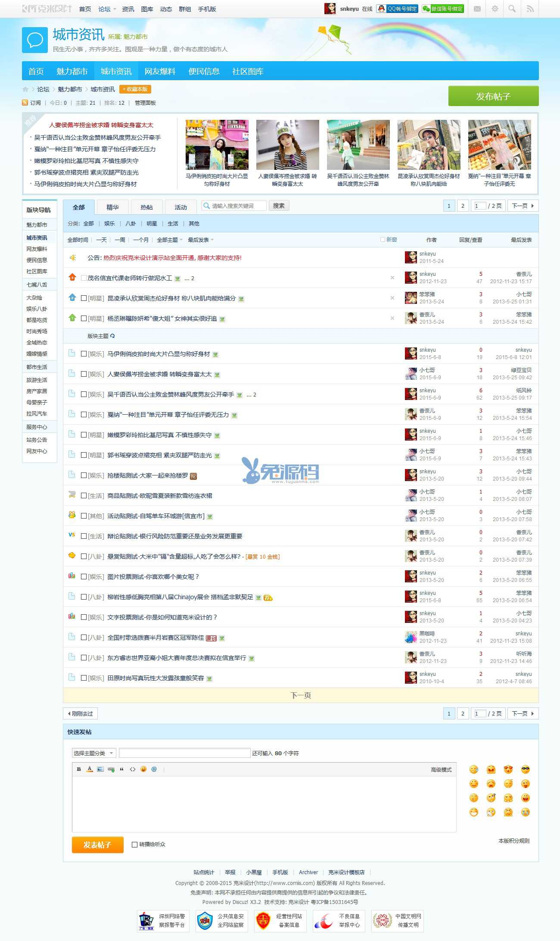Insert the crying emoticon in bottom row
The height and width of the screenshot is (941, 560).
click(526, 812)
